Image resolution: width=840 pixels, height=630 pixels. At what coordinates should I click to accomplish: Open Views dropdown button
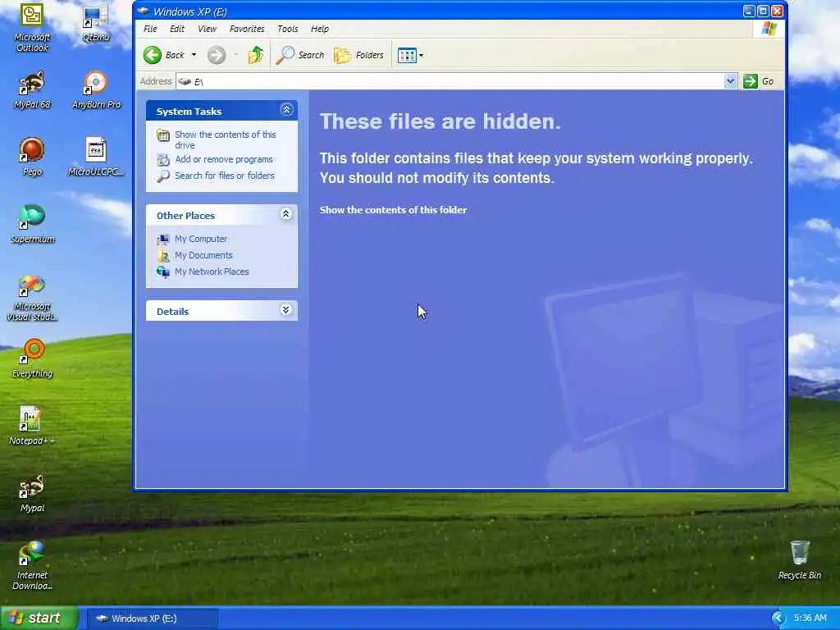point(410,55)
